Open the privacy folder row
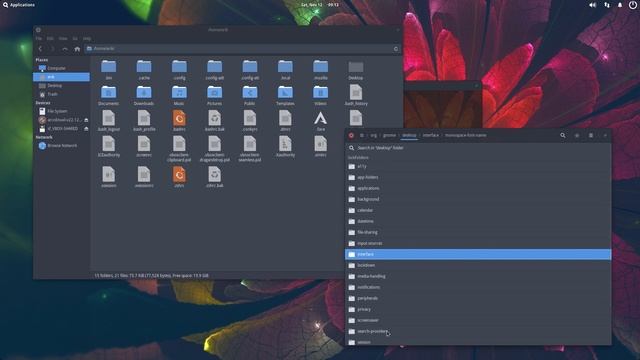Screen dimensions: 640x360 478,309
